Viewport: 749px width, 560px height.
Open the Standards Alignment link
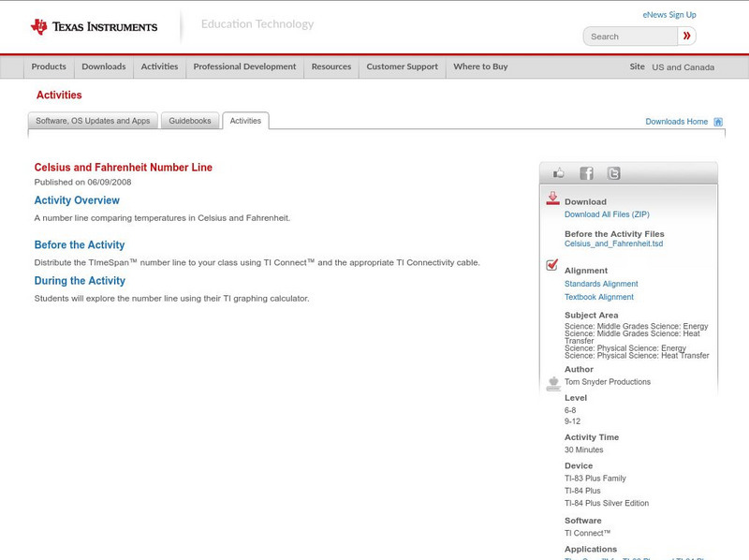[601, 284]
